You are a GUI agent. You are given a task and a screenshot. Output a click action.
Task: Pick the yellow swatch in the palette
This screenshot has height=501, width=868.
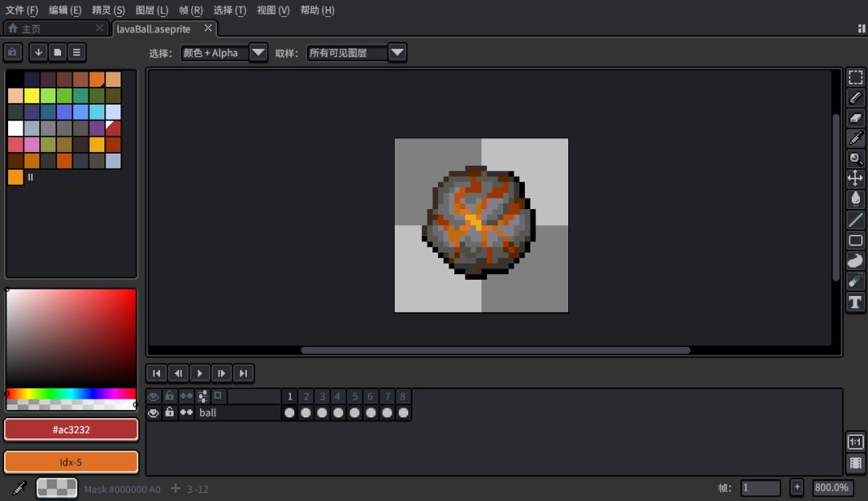(x=31, y=96)
